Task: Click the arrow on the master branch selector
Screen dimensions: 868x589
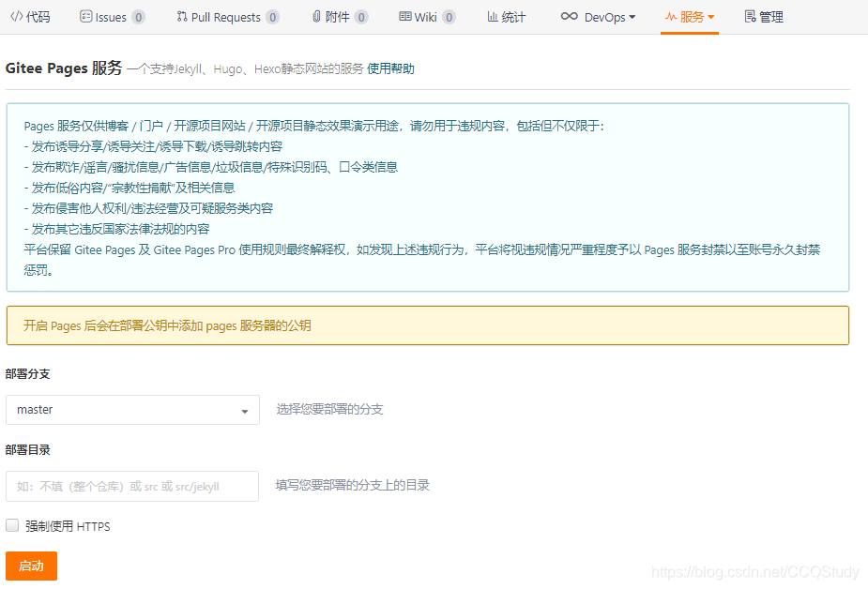Action: click(x=245, y=411)
